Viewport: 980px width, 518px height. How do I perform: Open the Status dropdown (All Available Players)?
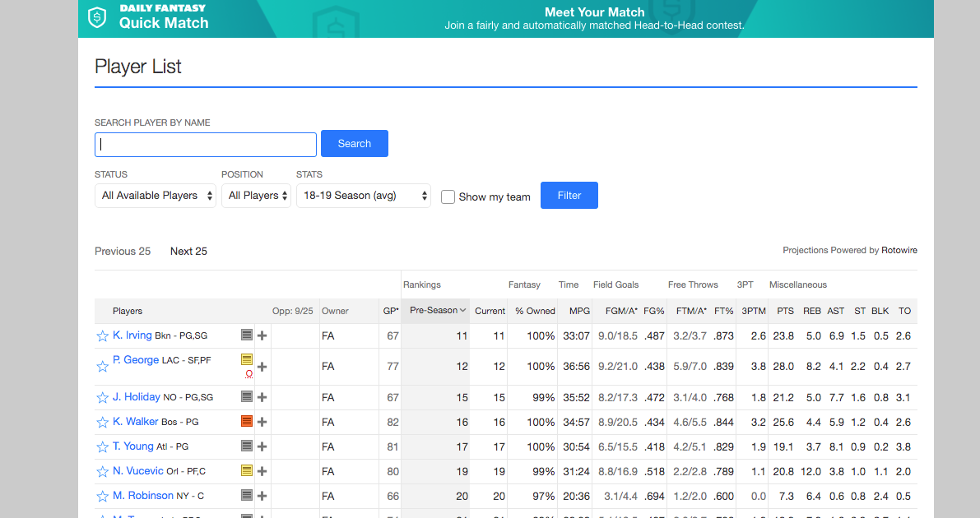156,196
